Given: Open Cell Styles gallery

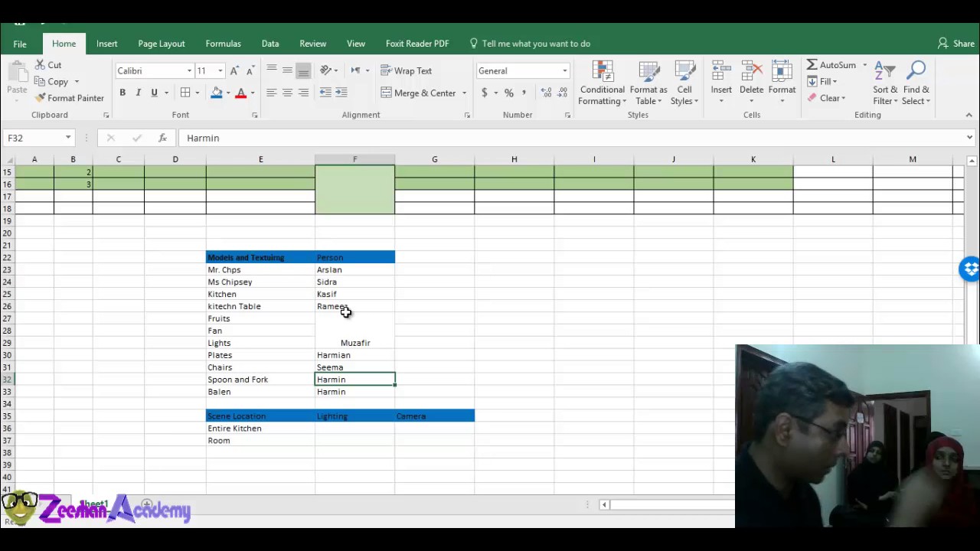Looking at the screenshot, I should click(684, 83).
